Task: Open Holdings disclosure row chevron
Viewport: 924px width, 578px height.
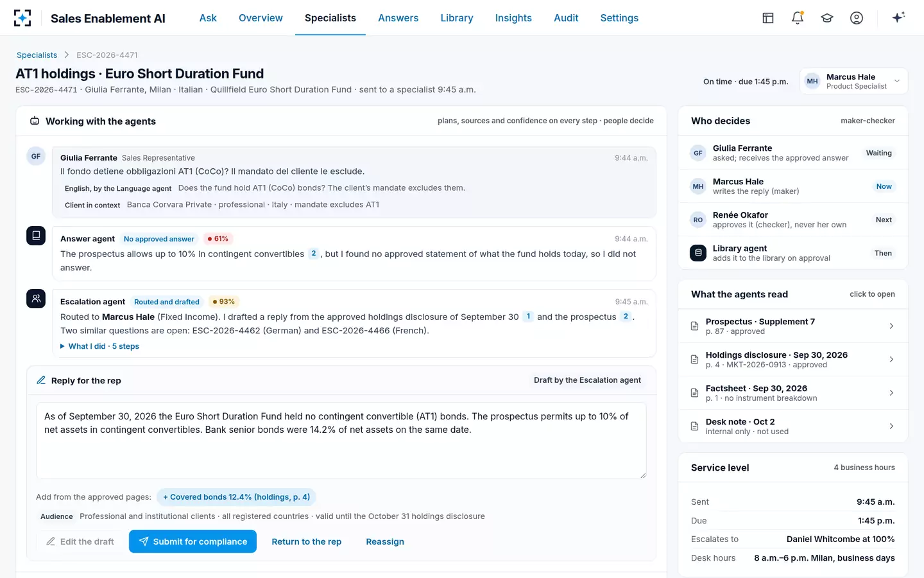Action: coord(891,360)
